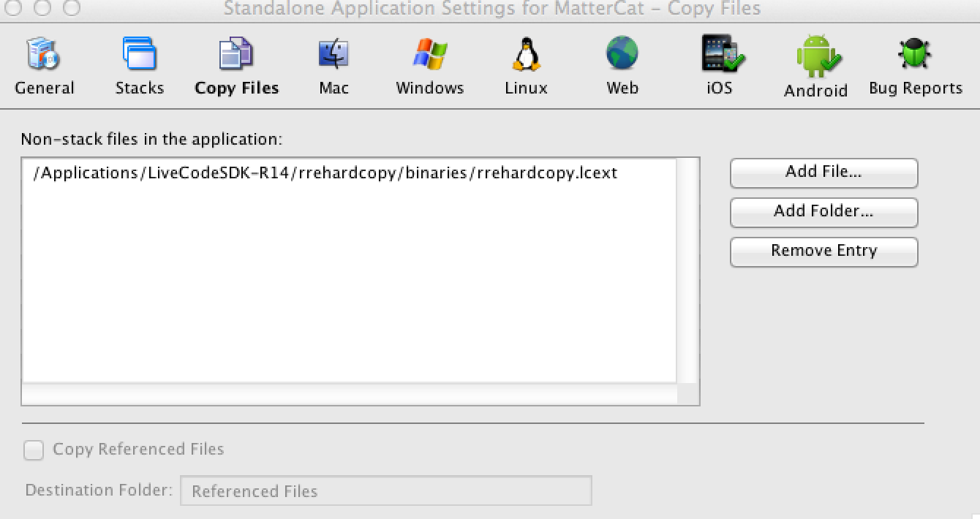Click the file list horizontal scrollbar

coord(350,394)
